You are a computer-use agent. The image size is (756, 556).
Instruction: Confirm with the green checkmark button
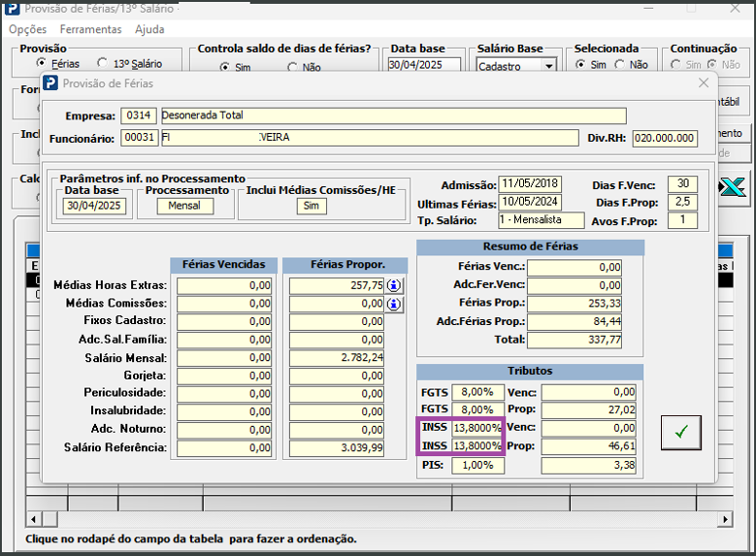tap(680, 433)
